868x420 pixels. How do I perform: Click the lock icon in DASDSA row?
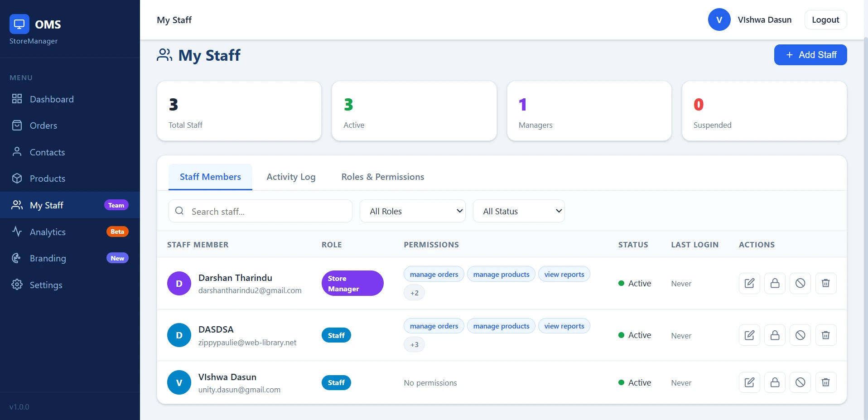pos(775,335)
